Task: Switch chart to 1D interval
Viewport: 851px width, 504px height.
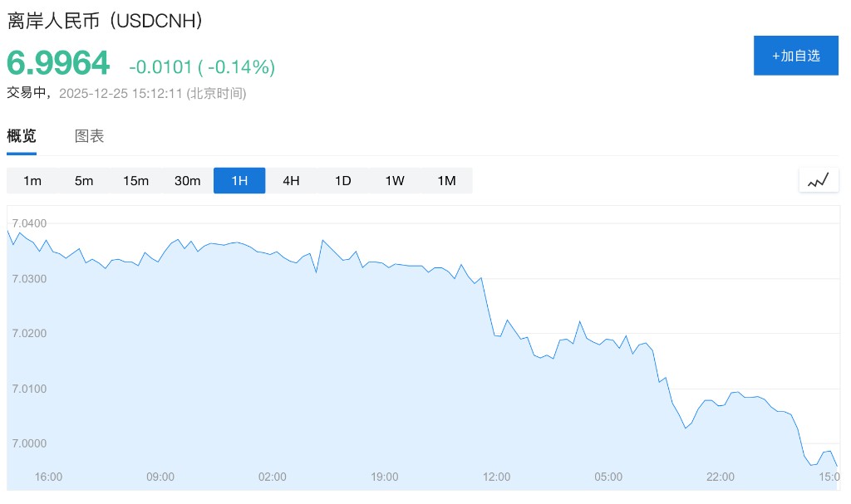Action: (343, 181)
